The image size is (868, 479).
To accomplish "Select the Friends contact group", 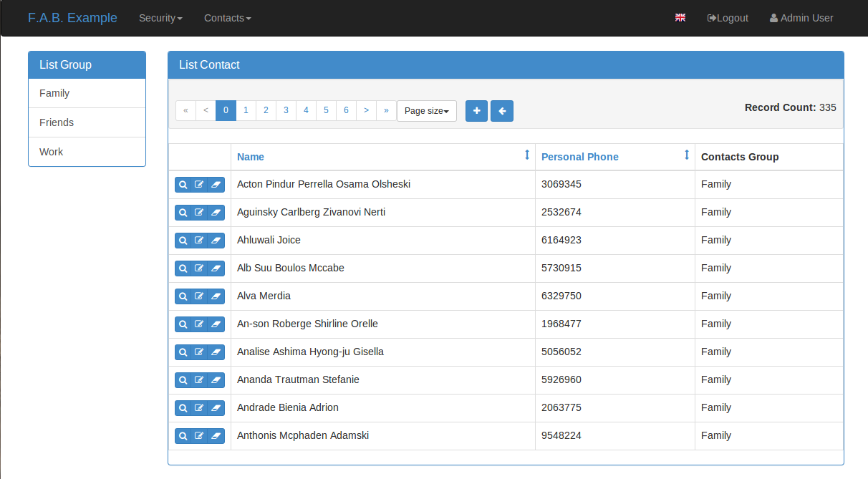I will click(x=57, y=122).
